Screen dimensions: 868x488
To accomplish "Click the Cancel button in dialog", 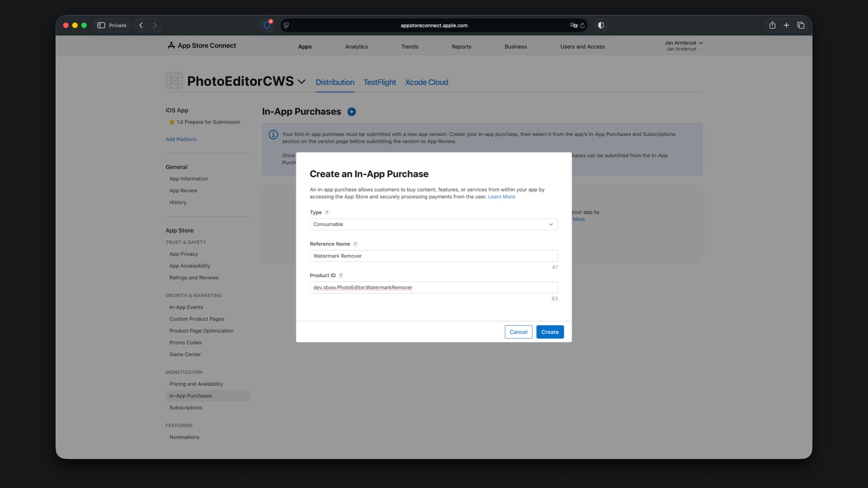I will 518,332.
